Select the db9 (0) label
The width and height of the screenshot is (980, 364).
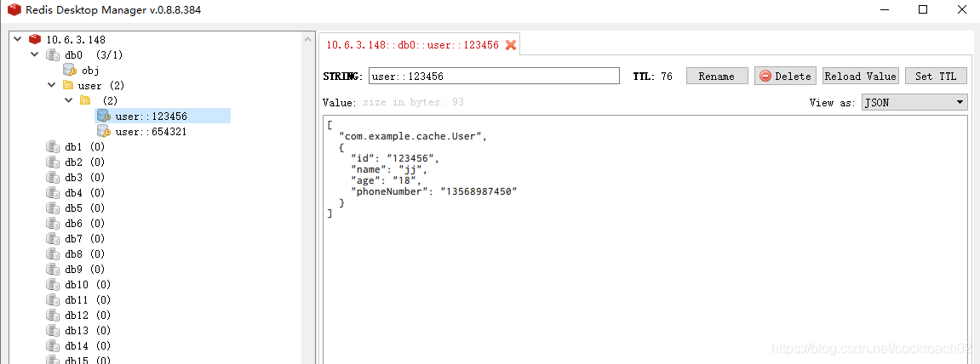[x=84, y=269]
